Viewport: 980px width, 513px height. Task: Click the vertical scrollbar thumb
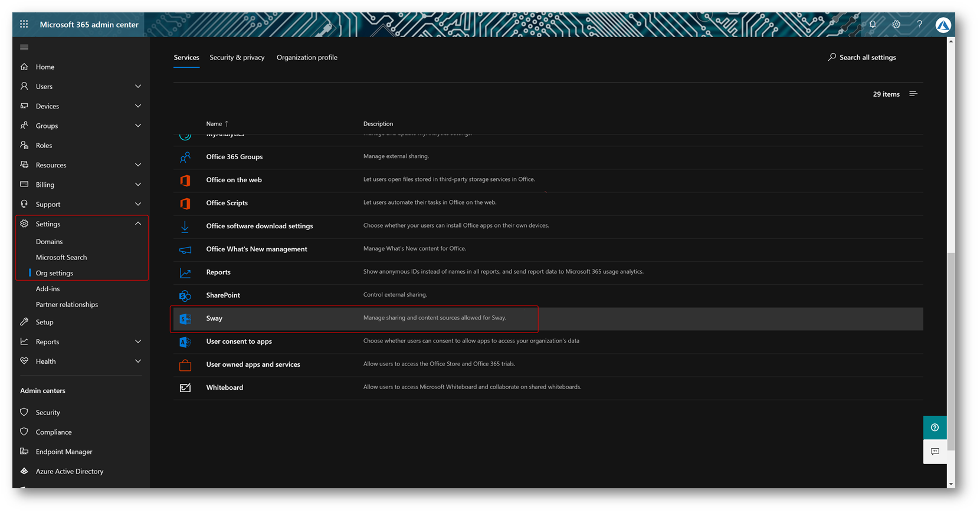point(950,353)
